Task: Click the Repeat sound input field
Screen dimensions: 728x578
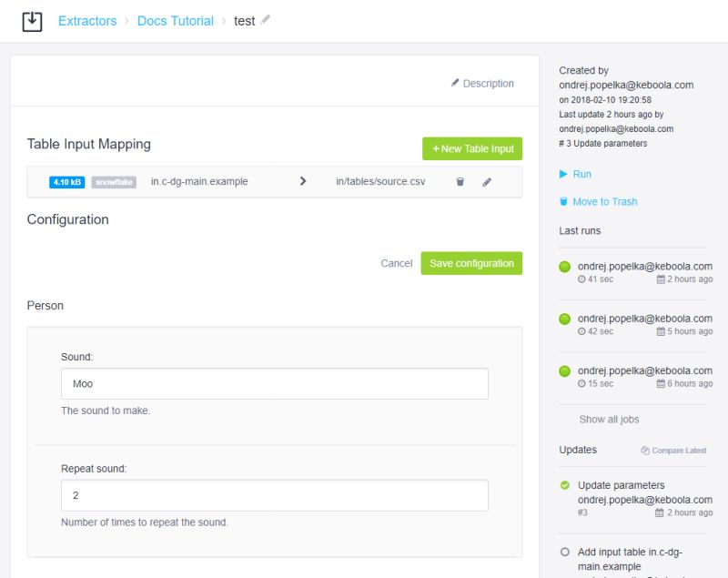Action: tap(273, 494)
